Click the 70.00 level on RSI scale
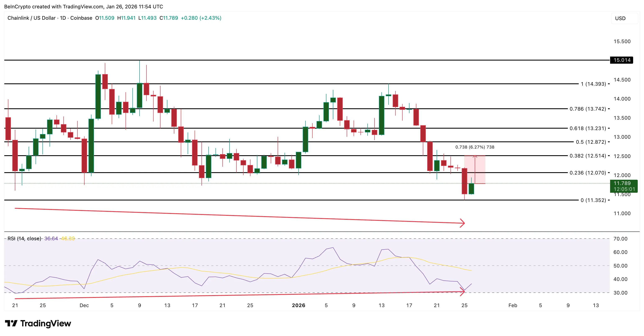Viewport: 644px width, 336px height. coord(620,239)
